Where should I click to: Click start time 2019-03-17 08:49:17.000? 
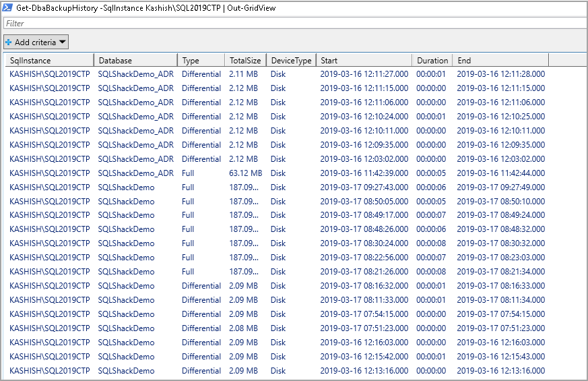click(364, 215)
